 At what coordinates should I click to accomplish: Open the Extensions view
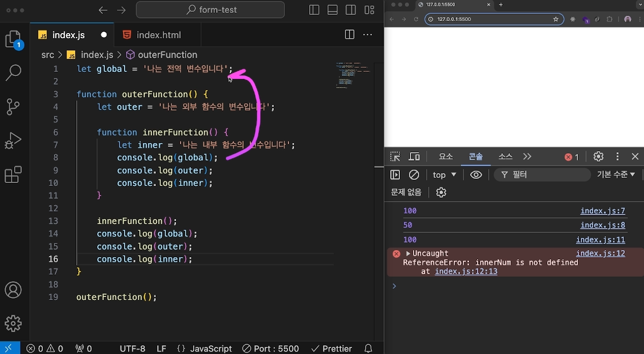coord(13,174)
